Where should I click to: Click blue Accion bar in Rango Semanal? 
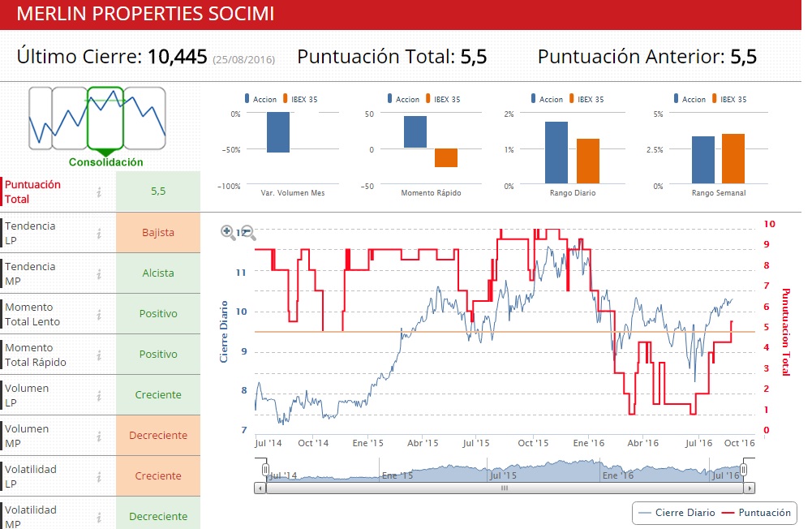point(703,160)
